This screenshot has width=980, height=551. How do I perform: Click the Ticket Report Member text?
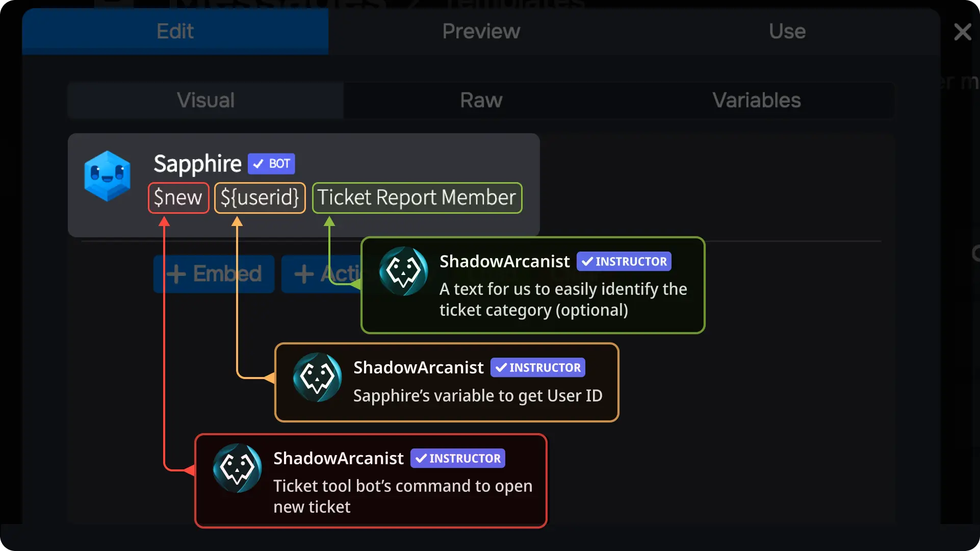coord(417,197)
